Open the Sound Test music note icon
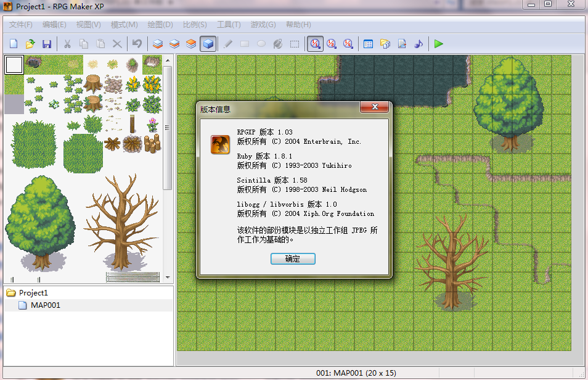 (x=419, y=44)
